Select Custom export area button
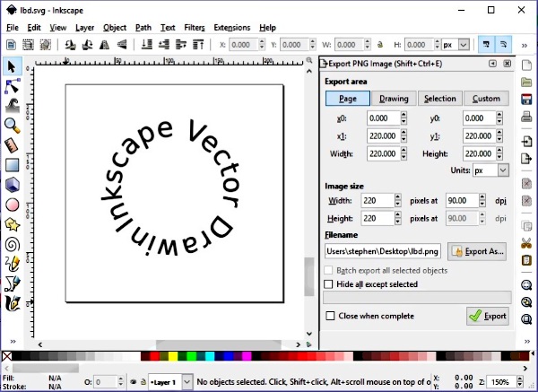This screenshot has width=538, height=392. (x=486, y=99)
